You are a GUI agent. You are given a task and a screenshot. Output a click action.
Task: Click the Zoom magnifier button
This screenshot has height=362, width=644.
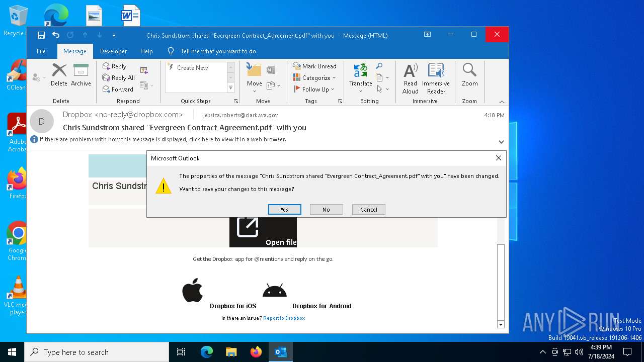[469, 75]
